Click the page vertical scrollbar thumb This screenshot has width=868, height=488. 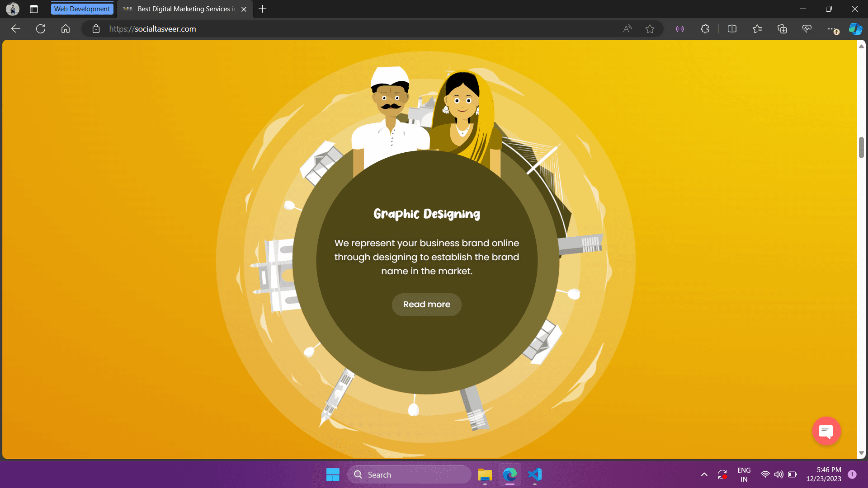[x=861, y=147]
